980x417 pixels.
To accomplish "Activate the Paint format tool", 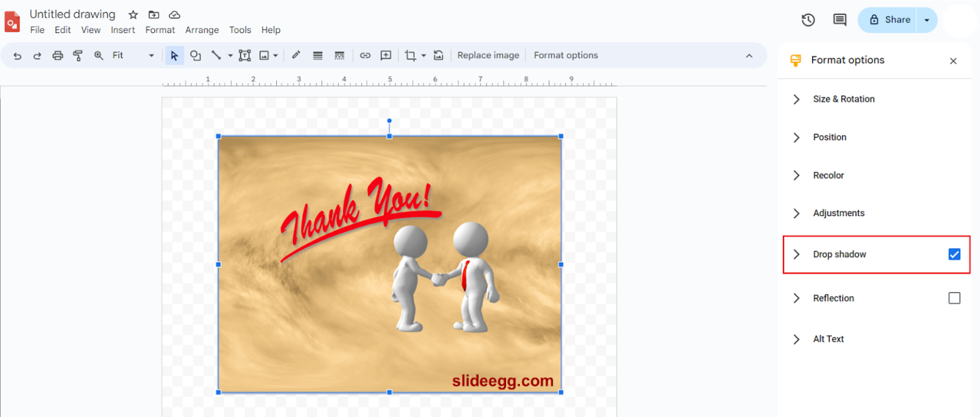I will (x=78, y=55).
